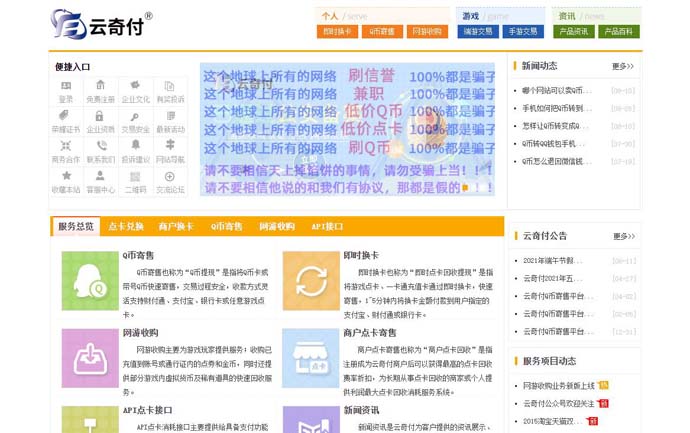Click the anti-fraud warning banner image
Viewport: 690px width, 433px height.
pos(348,129)
